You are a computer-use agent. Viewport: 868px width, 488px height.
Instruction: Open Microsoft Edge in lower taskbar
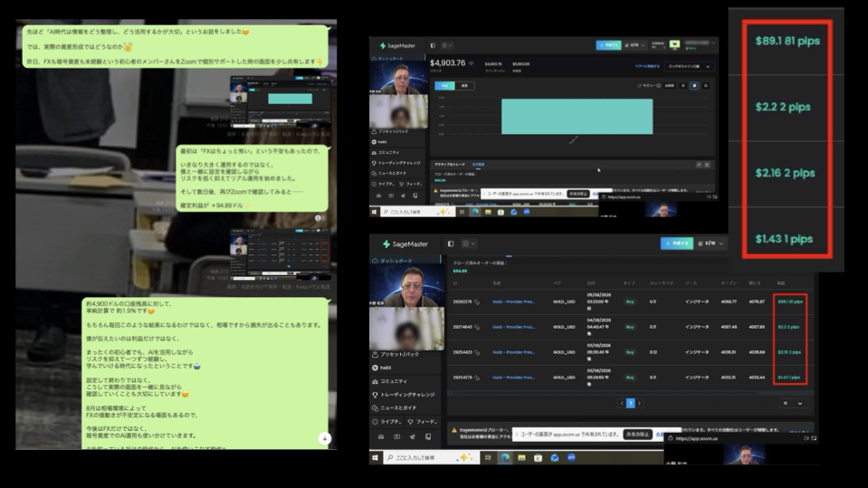click(x=505, y=457)
